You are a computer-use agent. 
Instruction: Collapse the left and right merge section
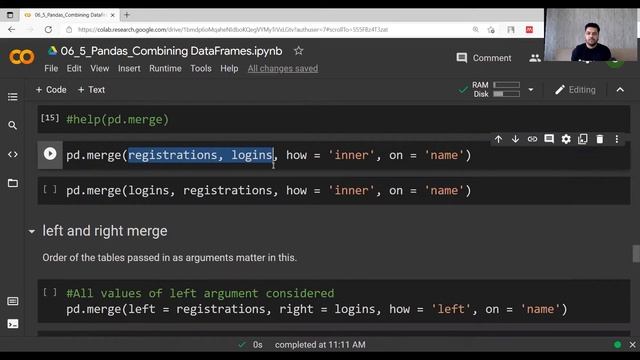pos(32,231)
